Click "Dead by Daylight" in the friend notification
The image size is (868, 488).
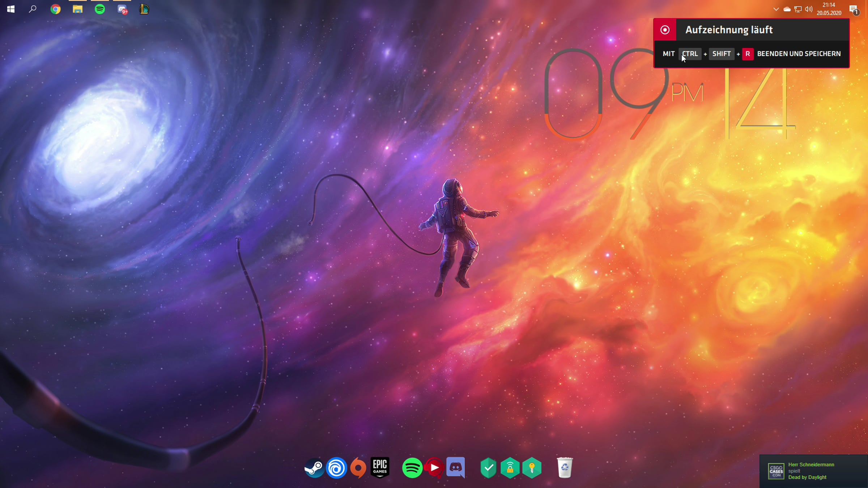pyautogui.click(x=807, y=477)
